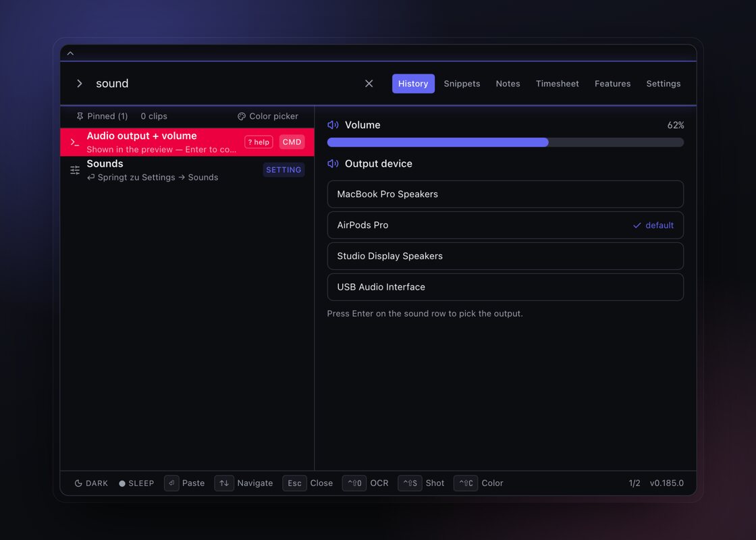Click the pin icon beside Pinned (1)
The width and height of the screenshot is (756, 540).
pos(80,116)
